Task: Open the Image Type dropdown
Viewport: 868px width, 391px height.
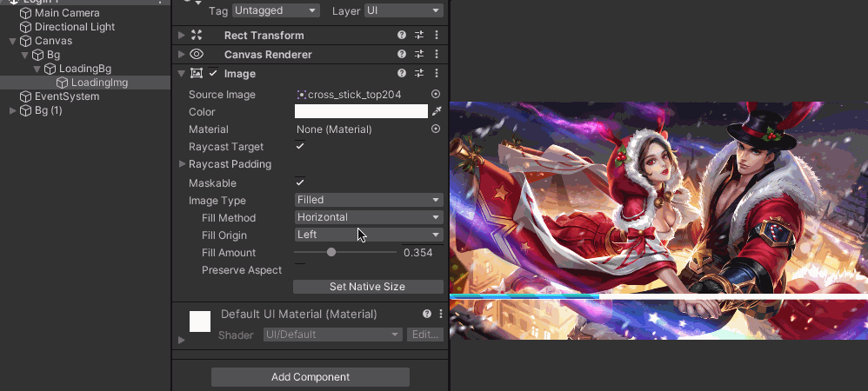Action: tap(369, 200)
